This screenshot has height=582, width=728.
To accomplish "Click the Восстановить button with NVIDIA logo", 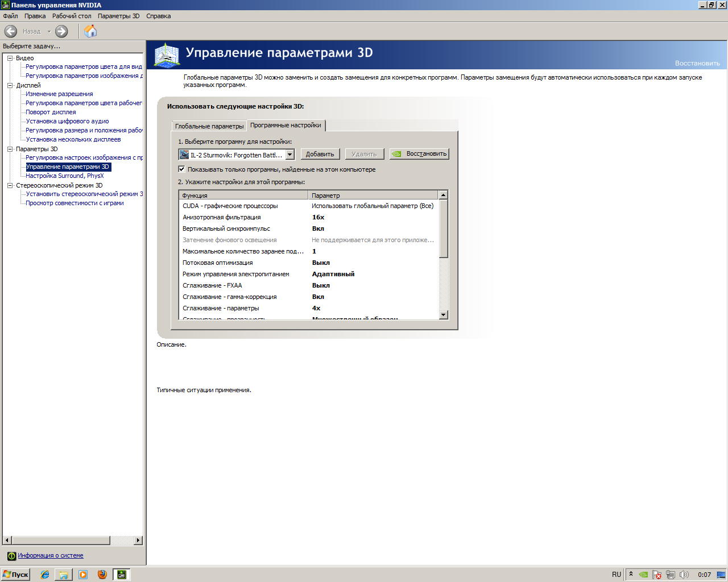I will (x=419, y=154).
